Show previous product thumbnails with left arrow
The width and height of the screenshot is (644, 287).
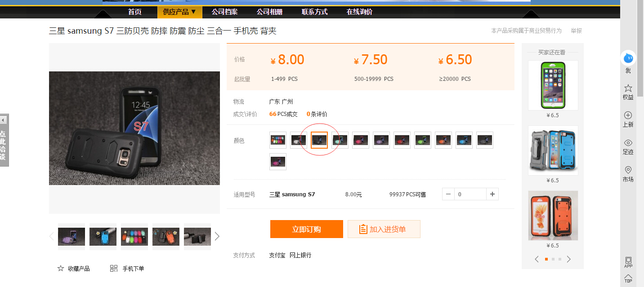coord(51,236)
